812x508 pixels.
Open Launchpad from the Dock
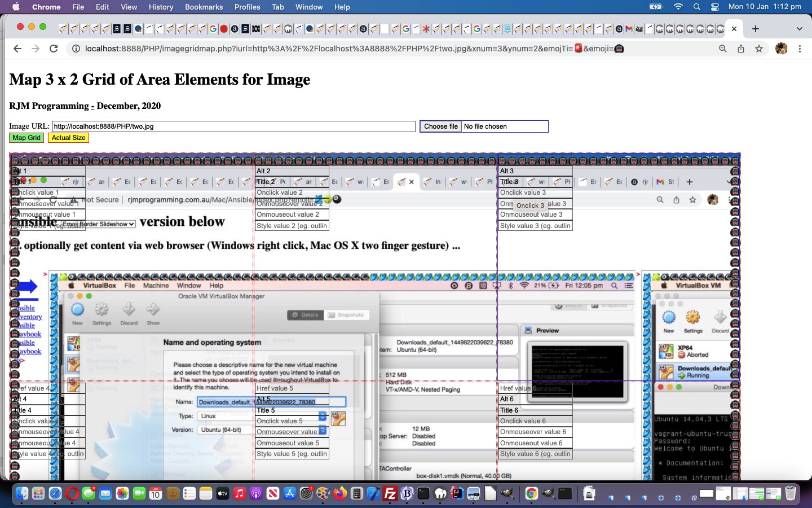point(38,494)
